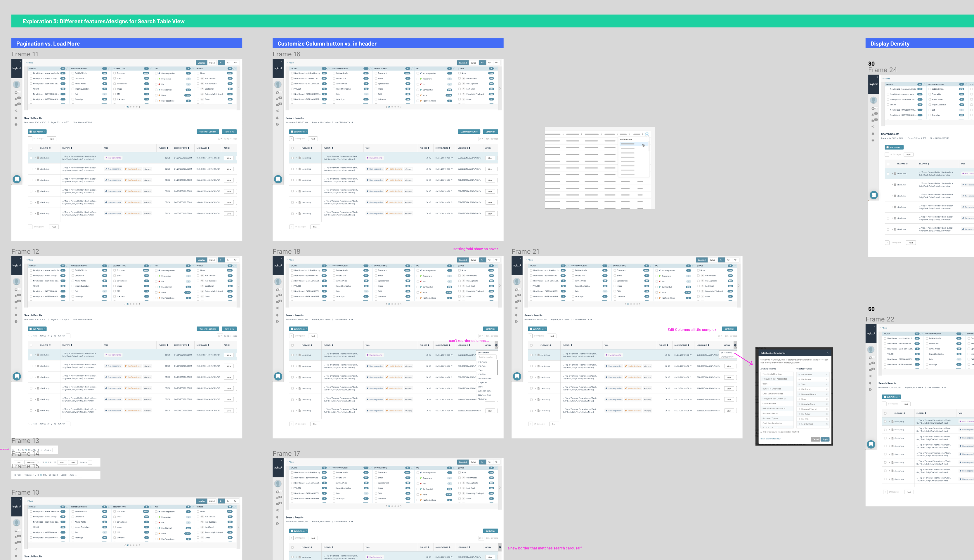Check first sbeck.msg row checkbox in Frame 21
974x560 pixels.
(531, 355)
